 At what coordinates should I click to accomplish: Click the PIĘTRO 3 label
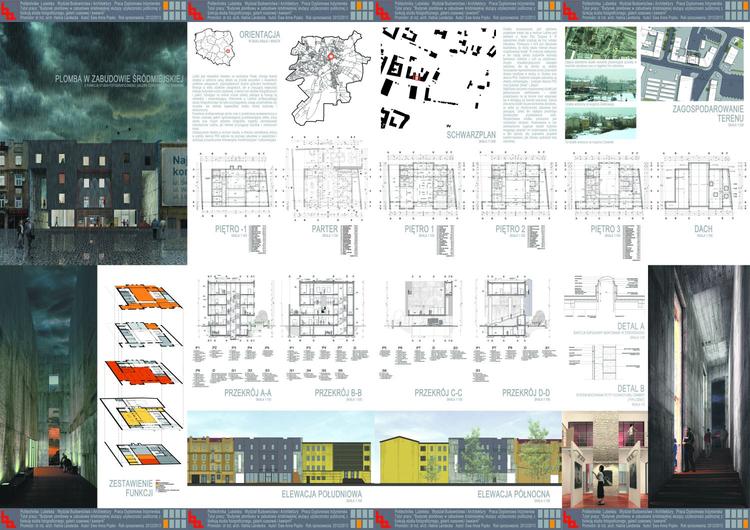605,229
